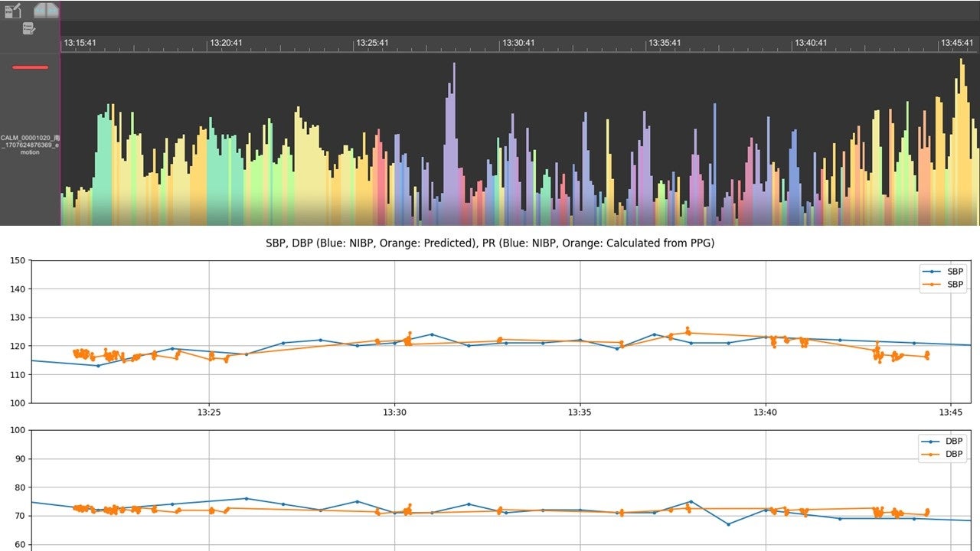Click the right arrow of the double-arrow button
The height and width of the screenshot is (551, 980).
pos(52,10)
